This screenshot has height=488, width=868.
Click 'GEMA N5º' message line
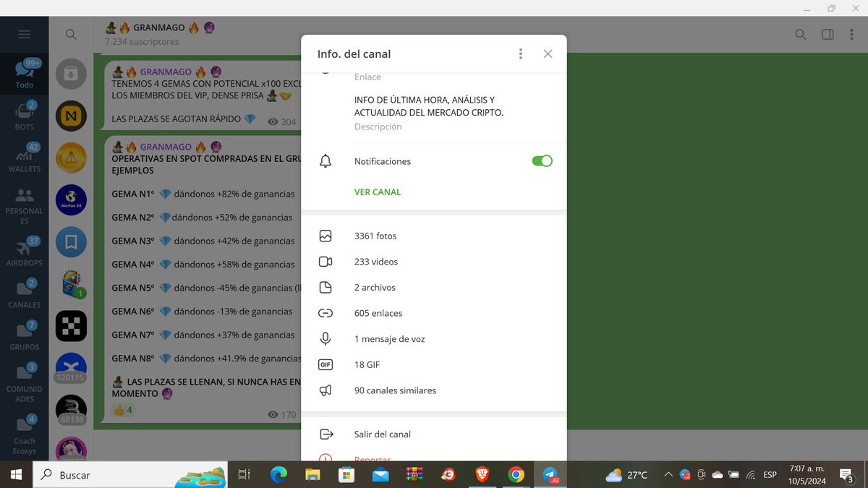(206, 288)
